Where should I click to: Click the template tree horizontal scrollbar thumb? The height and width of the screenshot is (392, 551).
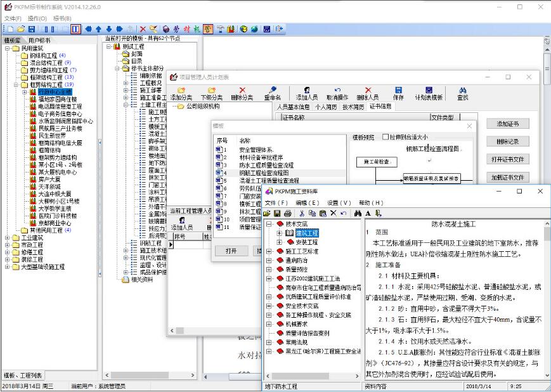coord(139,375)
